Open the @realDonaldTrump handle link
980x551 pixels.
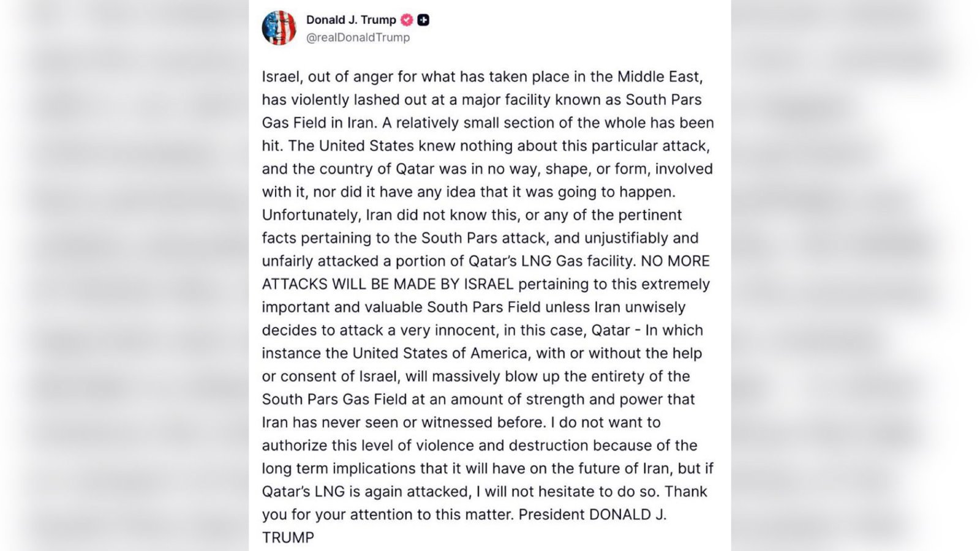358,37
